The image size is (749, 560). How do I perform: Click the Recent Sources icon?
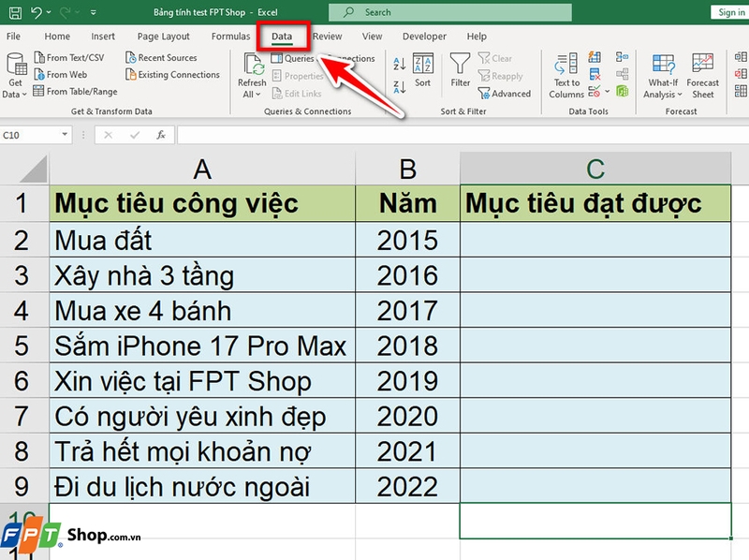155,57
